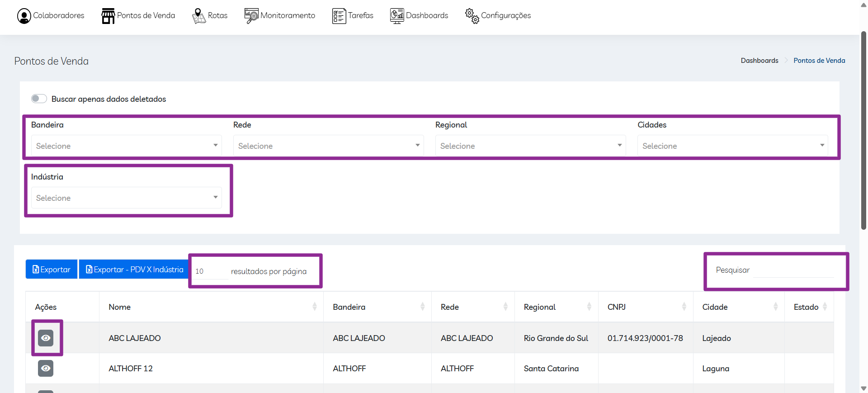Open the Indústria dropdown
The width and height of the screenshot is (868, 393).
(x=126, y=198)
